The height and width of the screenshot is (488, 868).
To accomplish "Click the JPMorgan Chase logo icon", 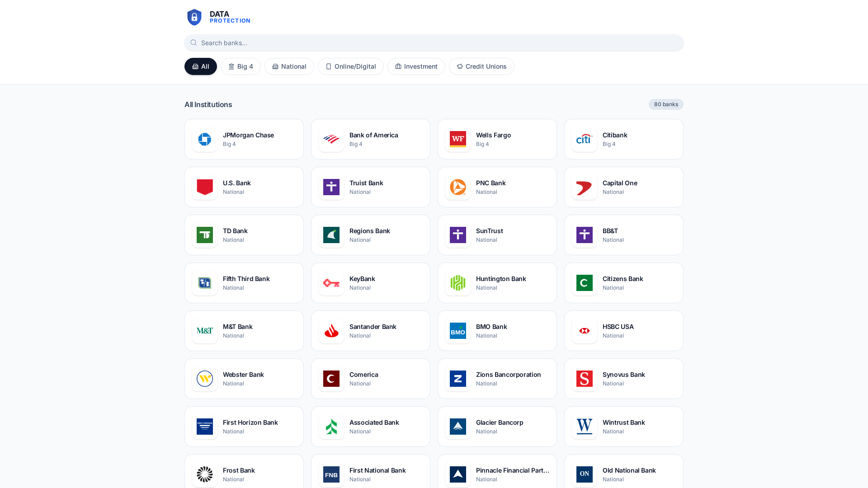I will 205,139.
